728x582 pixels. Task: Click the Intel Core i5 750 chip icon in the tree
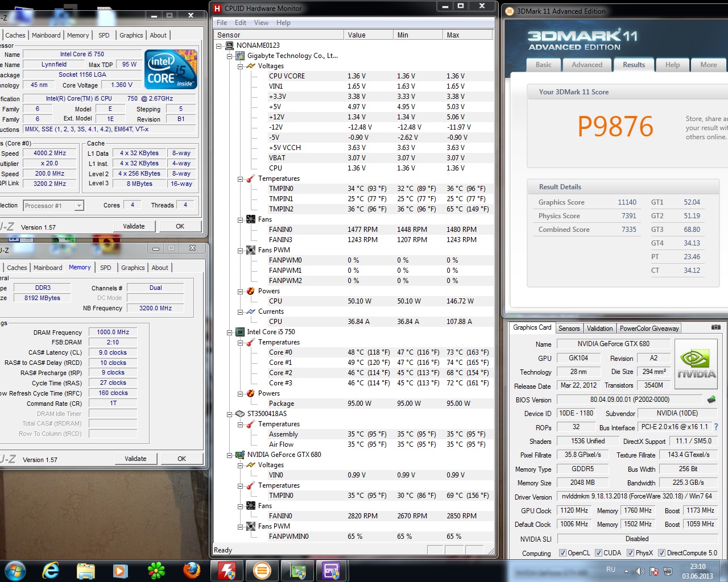click(240, 332)
